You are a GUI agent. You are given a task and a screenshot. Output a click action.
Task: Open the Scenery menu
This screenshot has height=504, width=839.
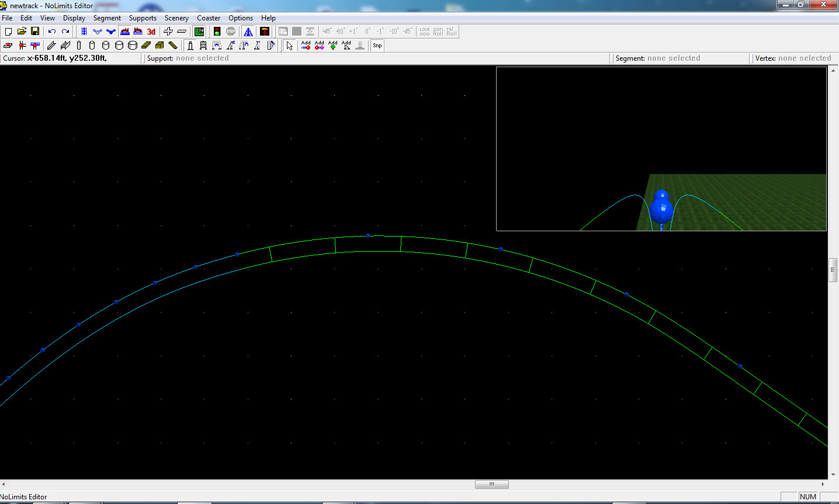[176, 18]
